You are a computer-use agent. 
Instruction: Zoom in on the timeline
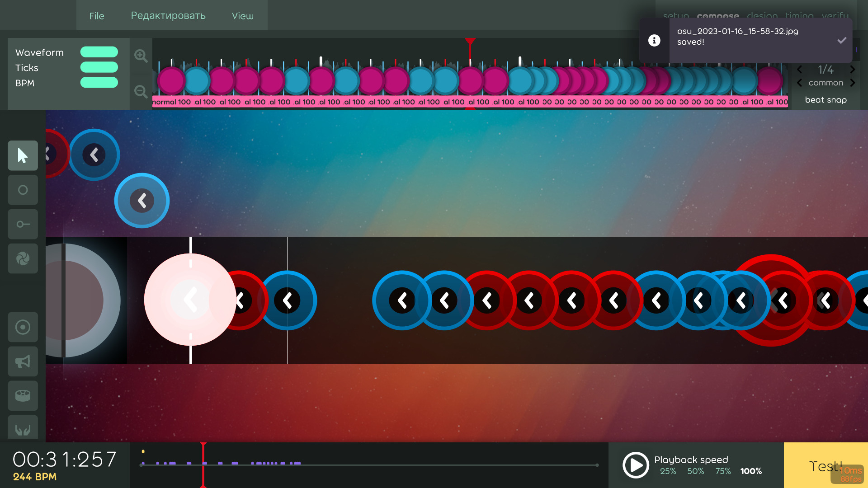point(141,56)
